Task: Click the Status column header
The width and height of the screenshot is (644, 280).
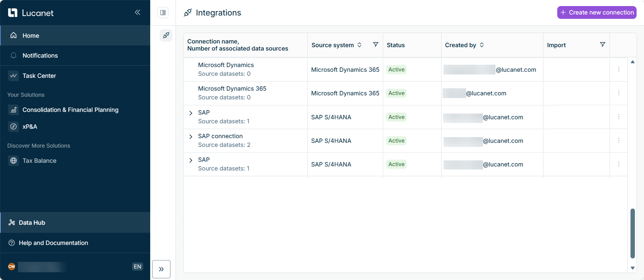Action: (412, 45)
